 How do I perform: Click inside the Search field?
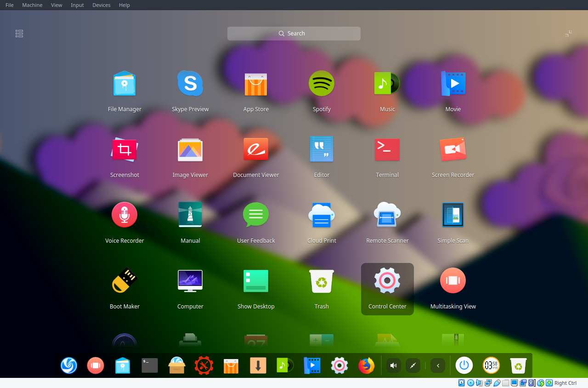click(x=294, y=33)
